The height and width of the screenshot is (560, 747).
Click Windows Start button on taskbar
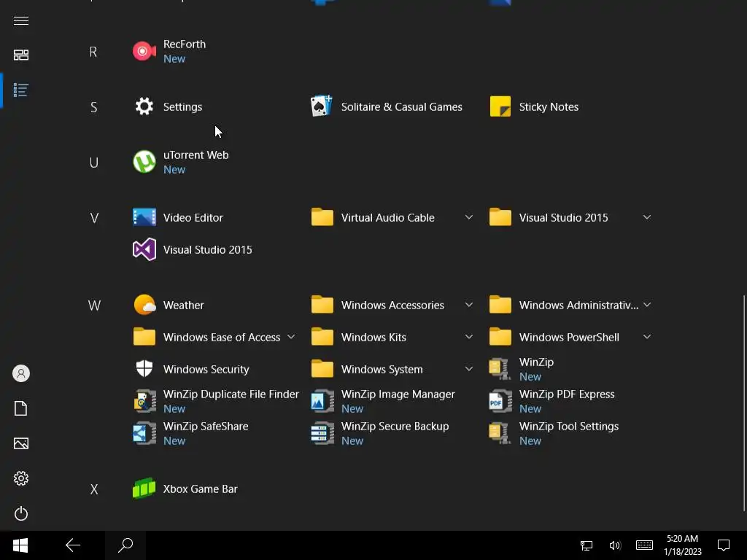(20, 545)
